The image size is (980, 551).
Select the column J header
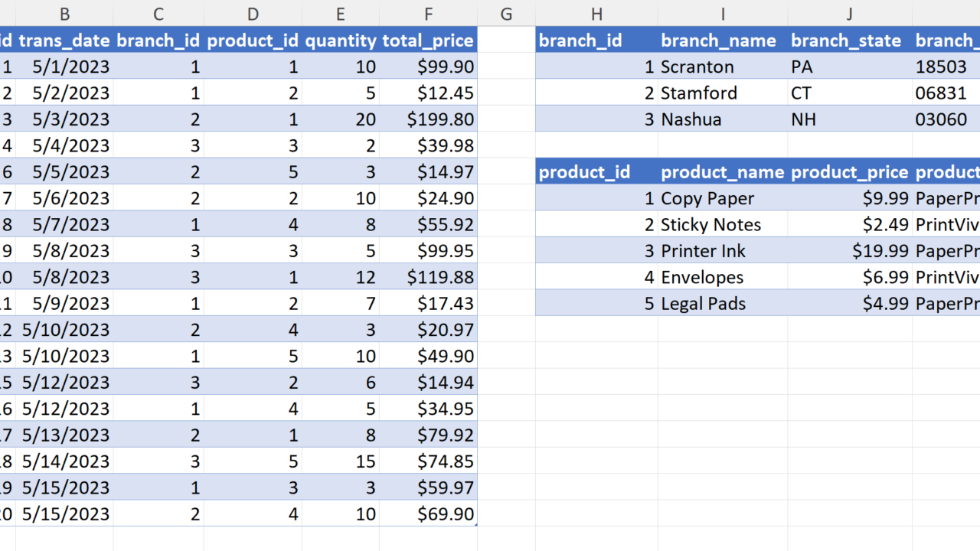tap(849, 13)
